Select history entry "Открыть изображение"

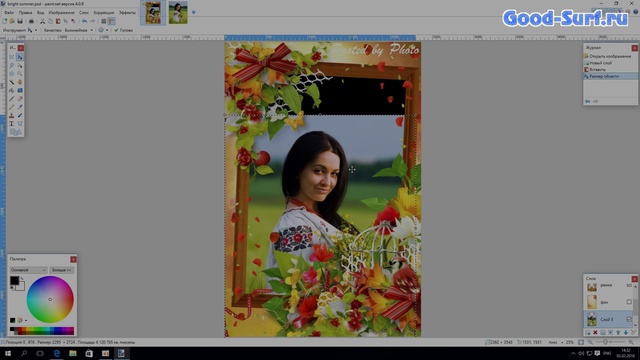(x=610, y=56)
